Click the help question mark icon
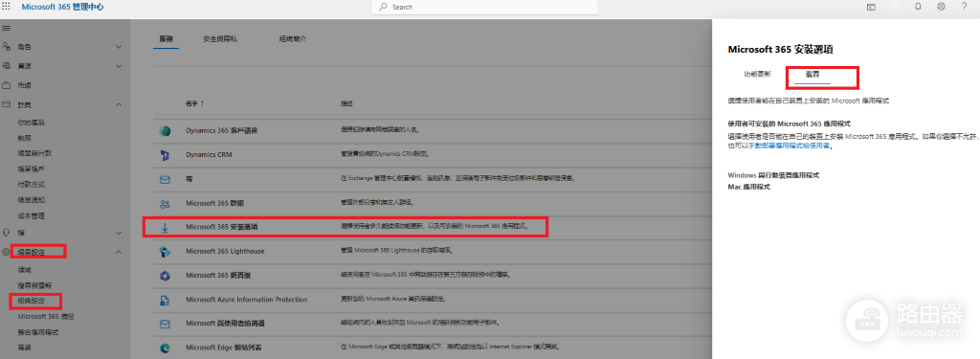 (964, 7)
